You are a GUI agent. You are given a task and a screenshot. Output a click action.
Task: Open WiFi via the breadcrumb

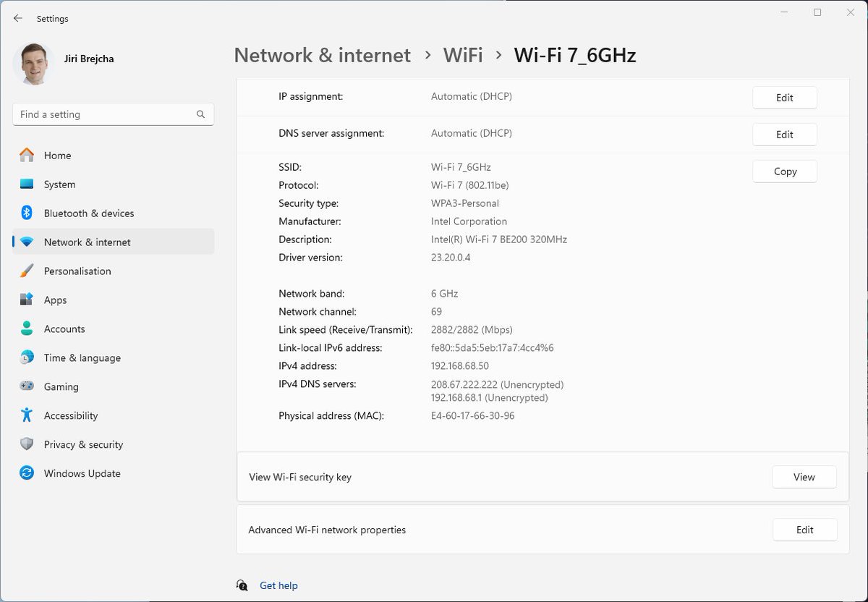(464, 55)
